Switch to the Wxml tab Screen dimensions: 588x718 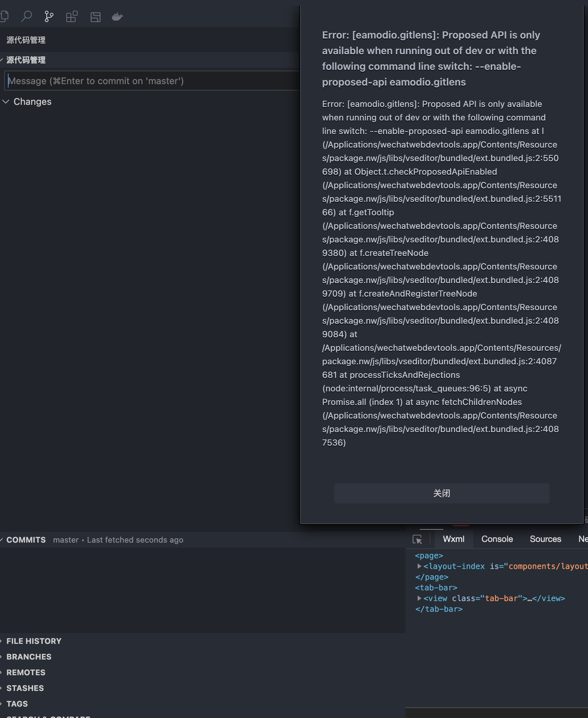(453, 539)
